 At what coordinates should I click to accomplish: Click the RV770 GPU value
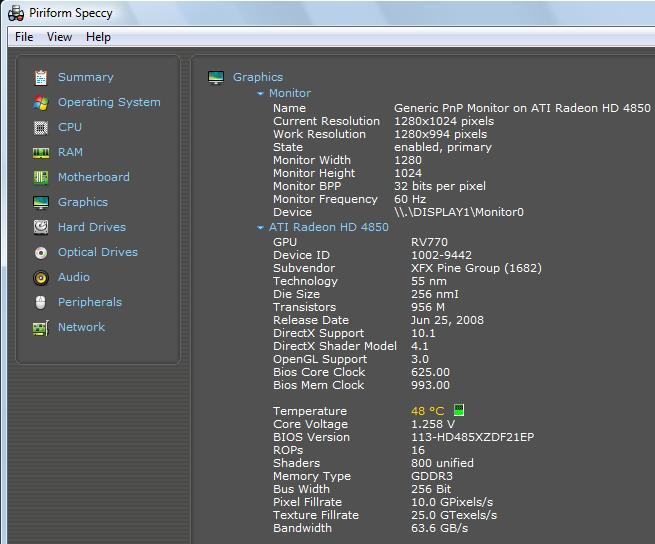tap(429, 242)
